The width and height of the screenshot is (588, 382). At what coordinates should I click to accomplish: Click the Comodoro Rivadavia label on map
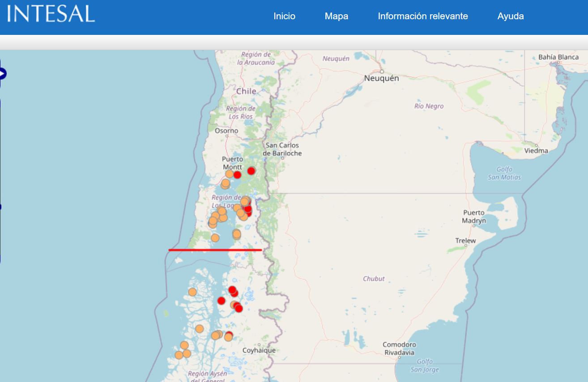(x=399, y=348)
